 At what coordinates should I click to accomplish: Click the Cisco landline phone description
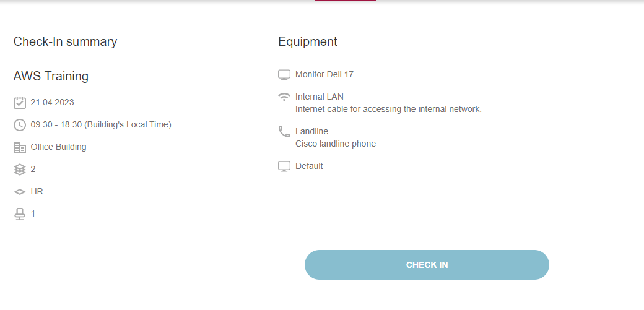tap(336, 144)
